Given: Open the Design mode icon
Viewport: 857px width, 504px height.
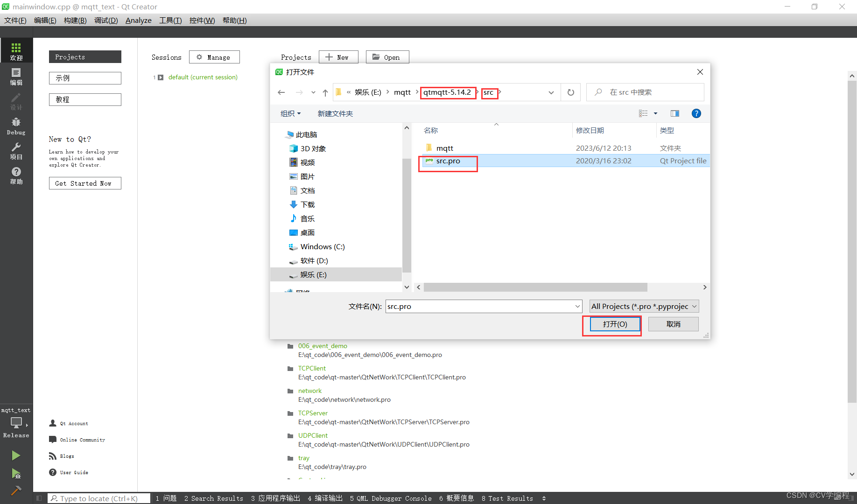Looking at the screenshot, I should tap(16, 101).
